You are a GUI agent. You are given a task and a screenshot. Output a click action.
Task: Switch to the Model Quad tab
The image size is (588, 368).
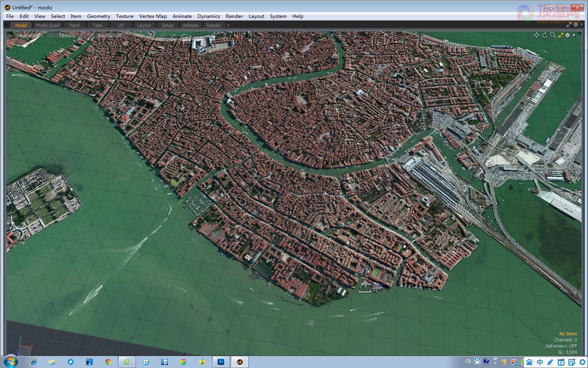pyautogui.click(x=47, y=25)
